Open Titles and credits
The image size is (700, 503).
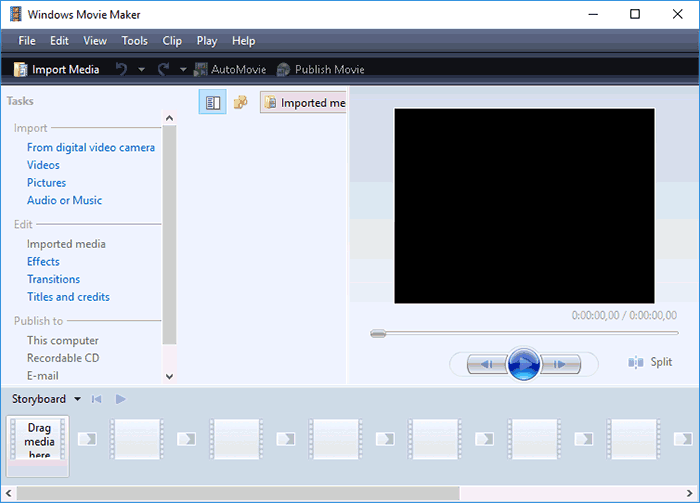pos(68,297)
